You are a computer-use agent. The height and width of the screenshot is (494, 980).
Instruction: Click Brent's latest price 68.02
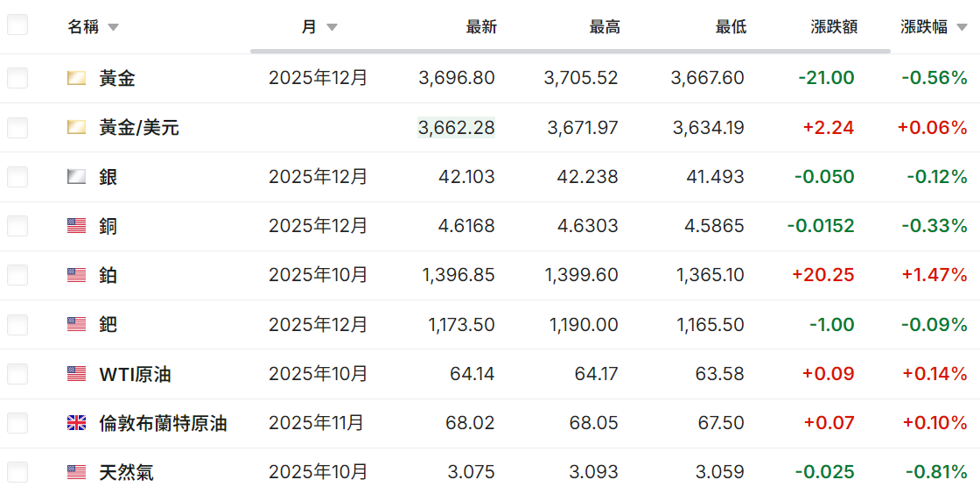click(x=470, y=423)
